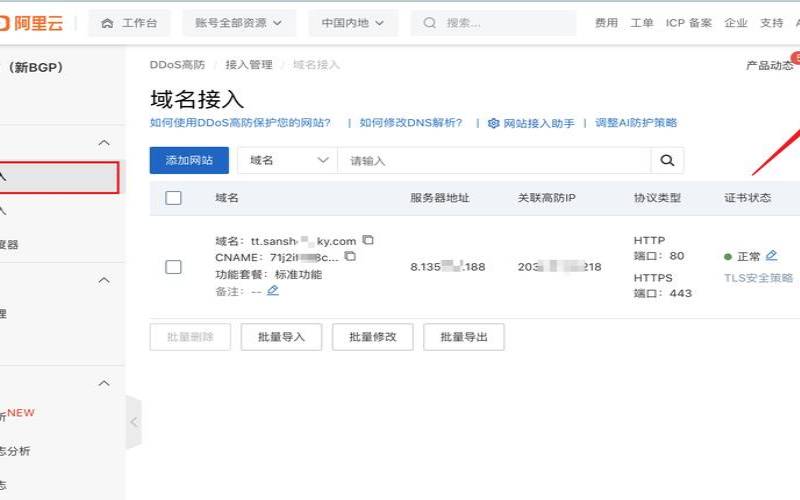Focus the top 搜索 search box
Image resolution: width=800 pixels, height=500 pixels.
click(494, 23)
